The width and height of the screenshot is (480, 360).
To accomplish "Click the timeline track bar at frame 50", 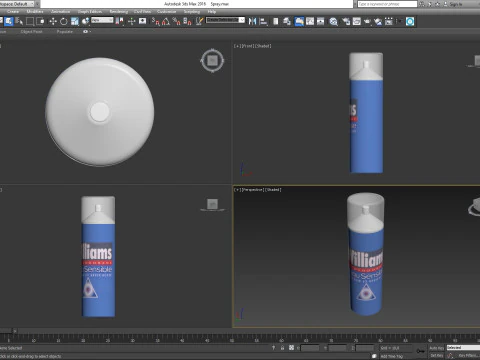I will 232,337.
